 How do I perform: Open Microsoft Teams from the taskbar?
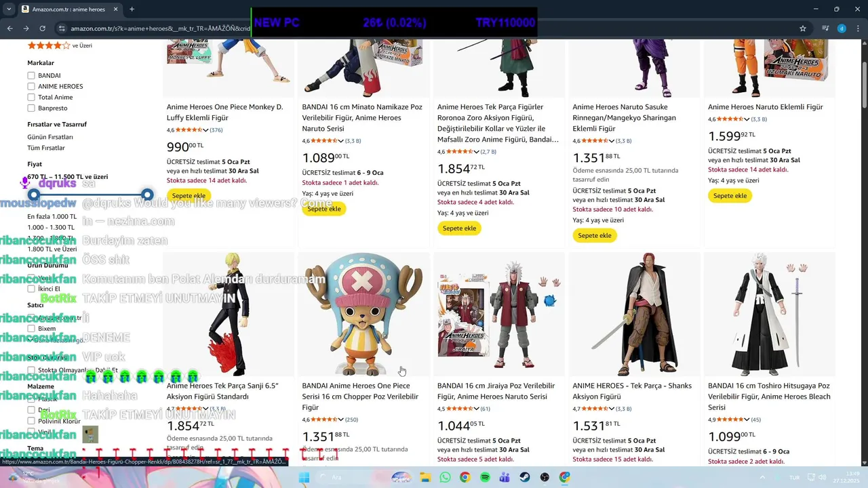[x=505, y=477]
